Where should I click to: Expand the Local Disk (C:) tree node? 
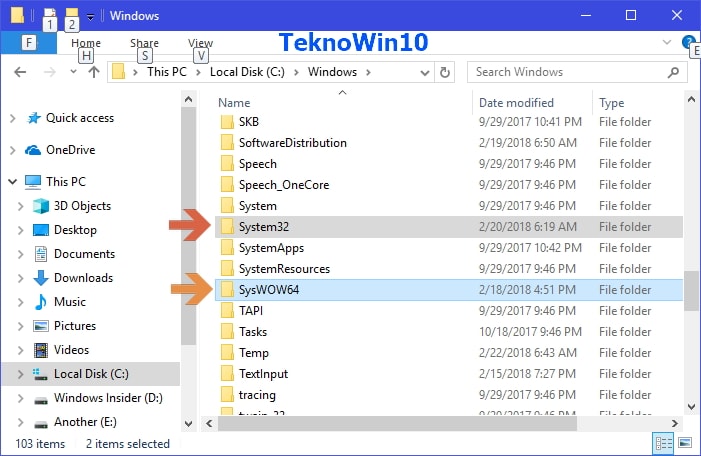pos(21,374)
